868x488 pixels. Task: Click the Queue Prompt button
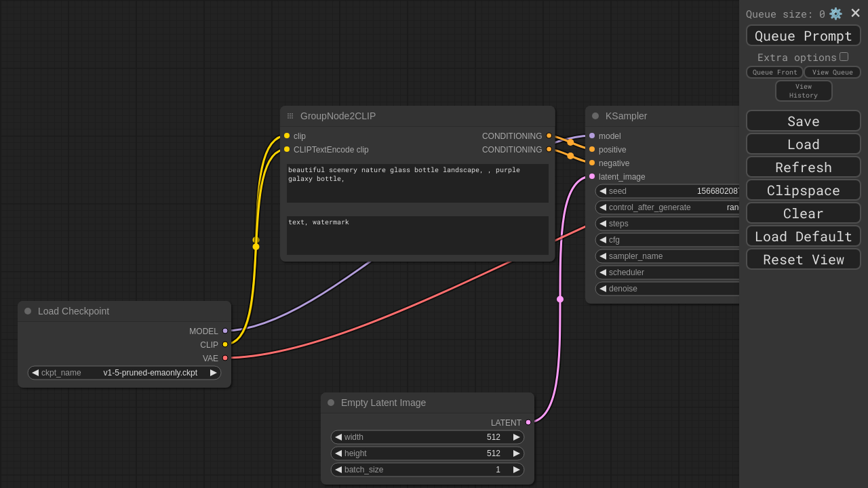pyautogui.click(x=803, y=36)
